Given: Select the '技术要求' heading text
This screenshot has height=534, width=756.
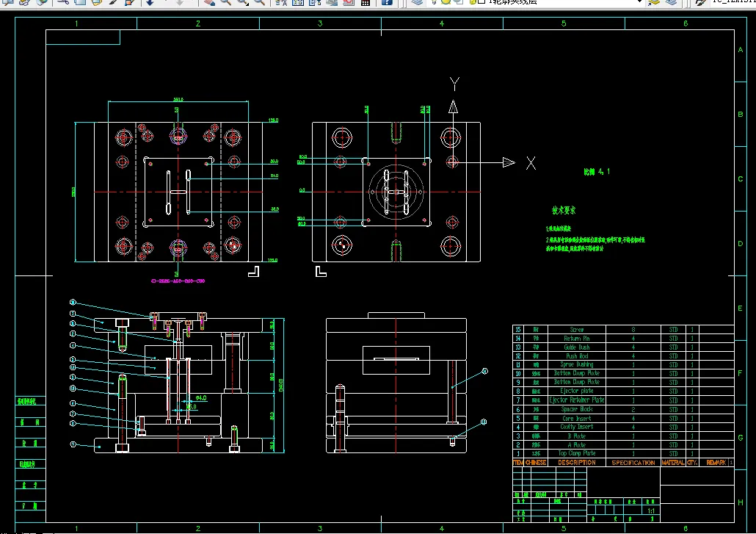Looking at the screenshot, I should pos(564,210).
